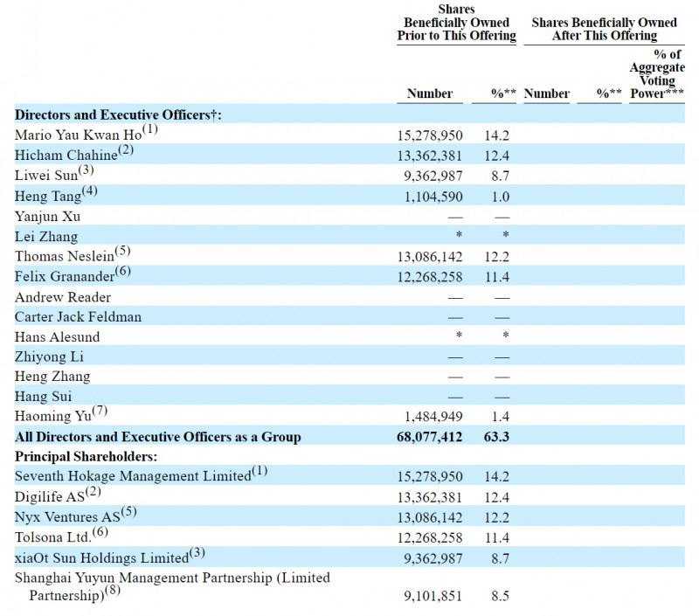699x616 pixels.
Task: Click Tolsona Ltd. percentage 11.4
Action: pyautogui.click(x=496, y=537)
